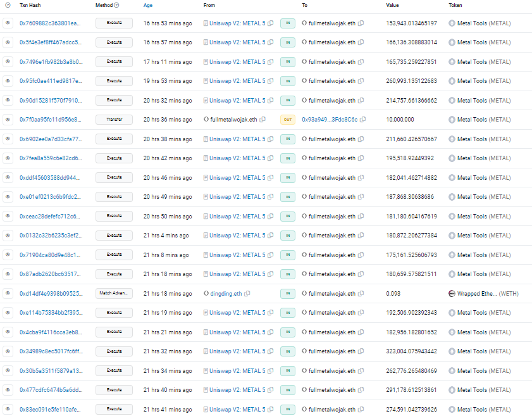The height and width of the screenshot is (416, 532).
Task: Copy fullmetalwojak.eth To address in WETH row
Action: [361, 293]
